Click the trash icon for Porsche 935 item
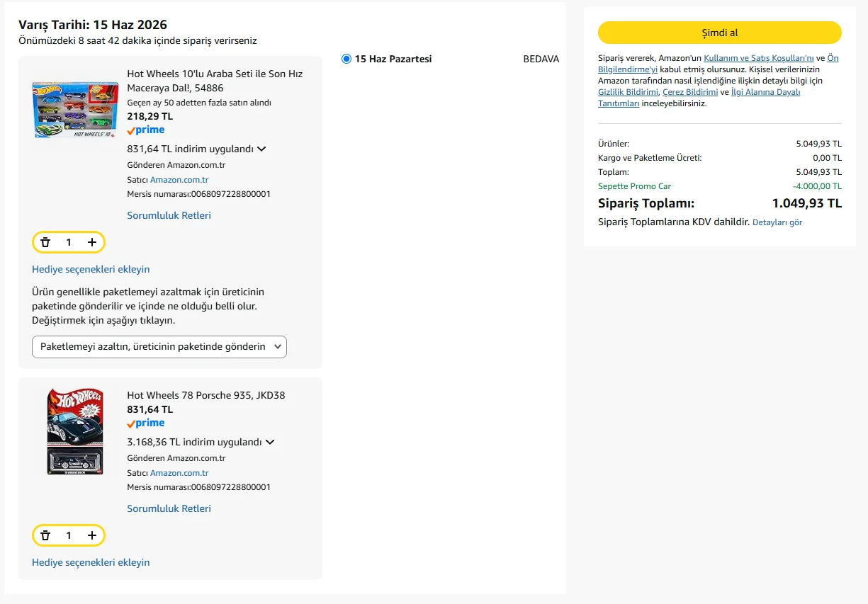The width and height of the screenshot is (868, 604). (x=45, y=535)
